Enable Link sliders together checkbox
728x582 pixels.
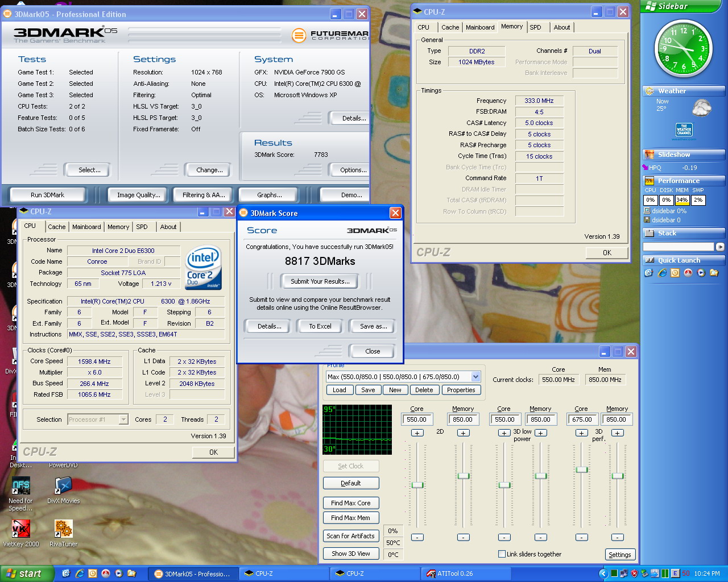point(502,554)
